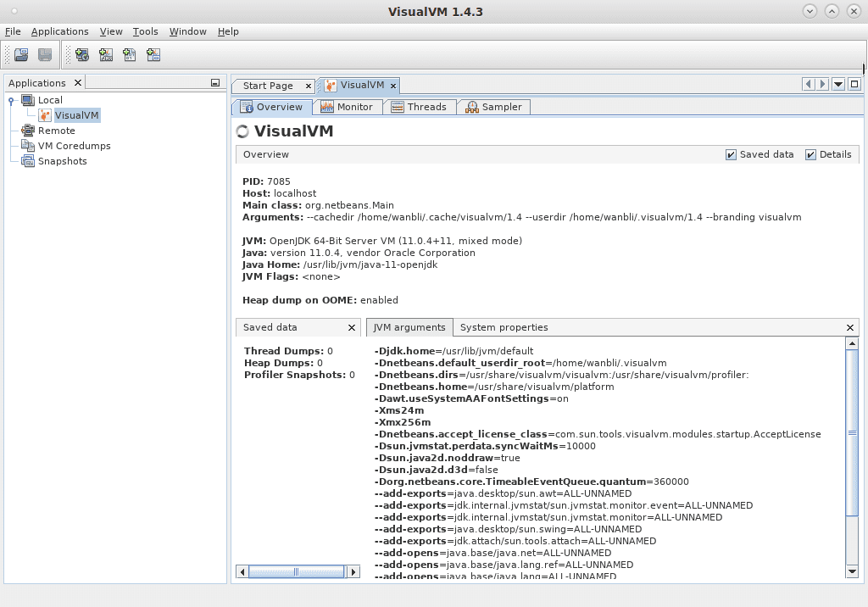Open the Window menu

tap(187, 31)
